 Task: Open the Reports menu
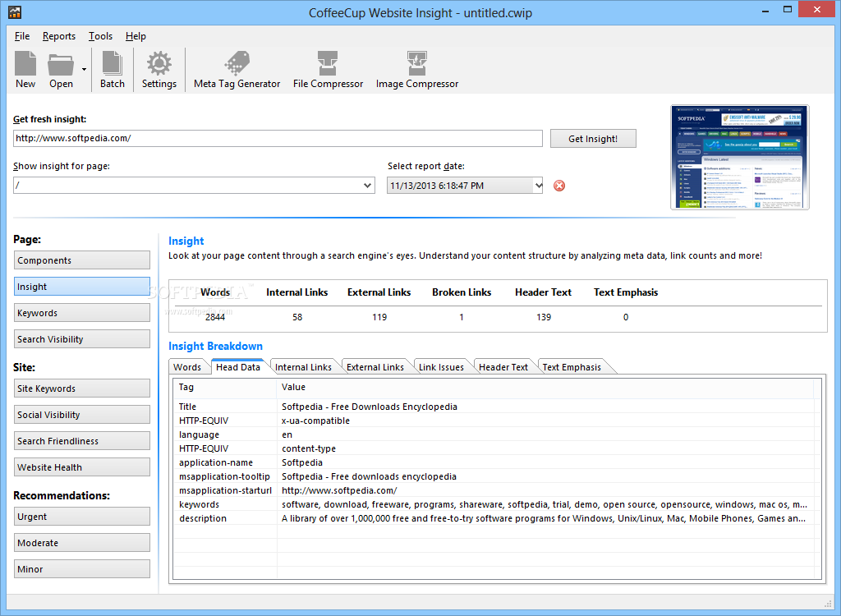point(59,36)
